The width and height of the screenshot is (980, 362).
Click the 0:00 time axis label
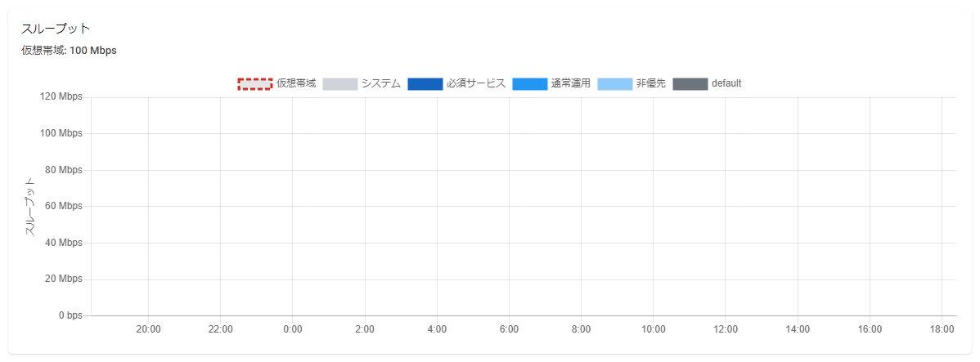(x=293, y=329)
